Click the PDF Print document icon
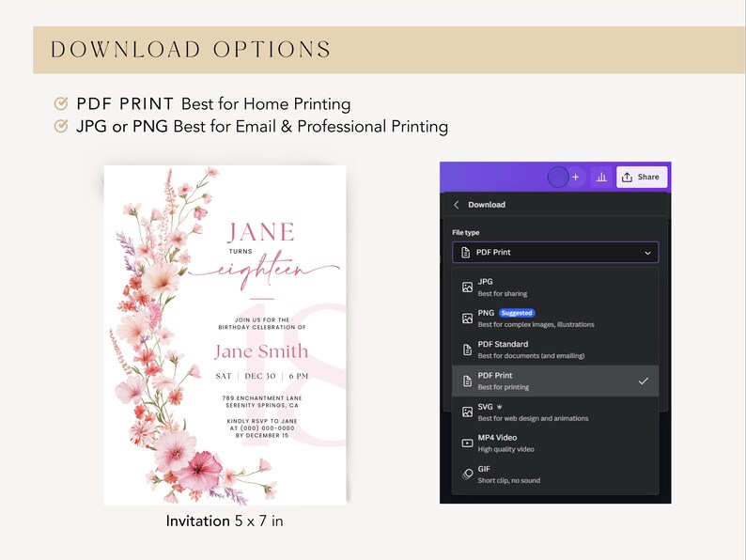 [467, 381]
